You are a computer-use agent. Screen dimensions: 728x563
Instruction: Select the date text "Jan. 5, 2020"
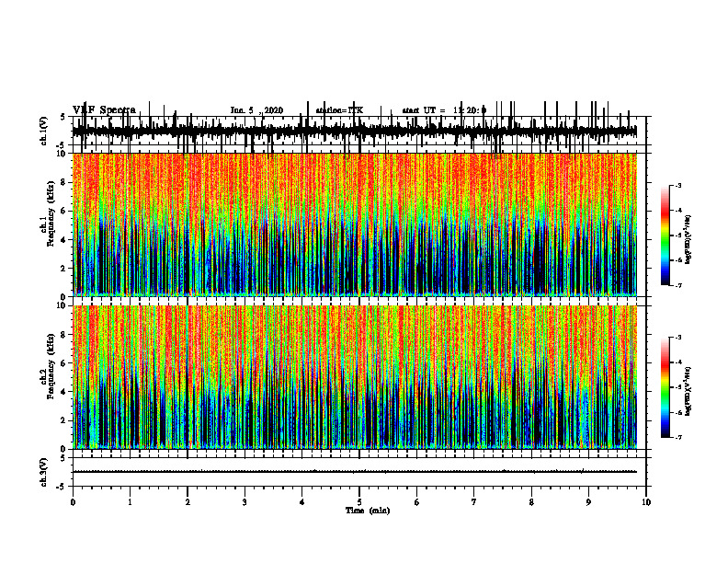point(256,110)
